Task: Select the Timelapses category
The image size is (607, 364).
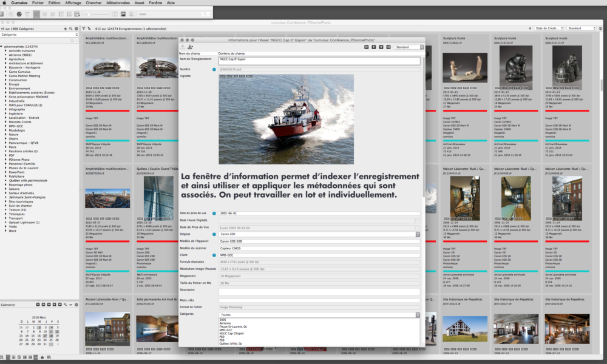Action: (16, 214)
